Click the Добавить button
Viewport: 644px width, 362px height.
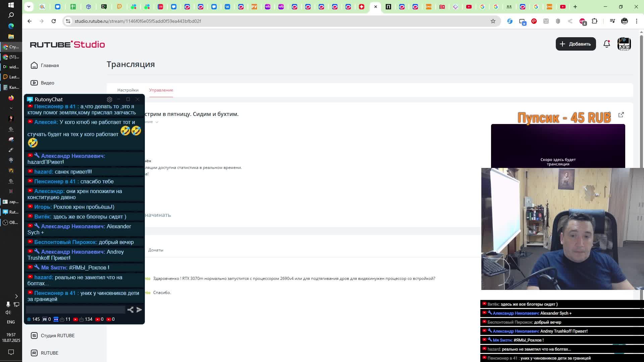pos(576,44)
